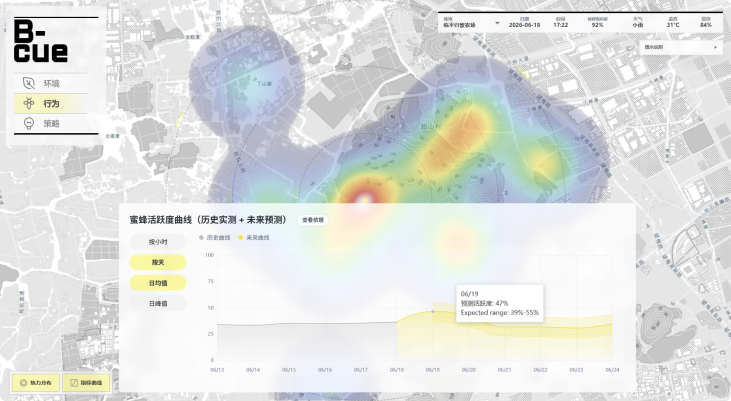
Task: Click the humidity value 84%
Action: tap(706, 25)
